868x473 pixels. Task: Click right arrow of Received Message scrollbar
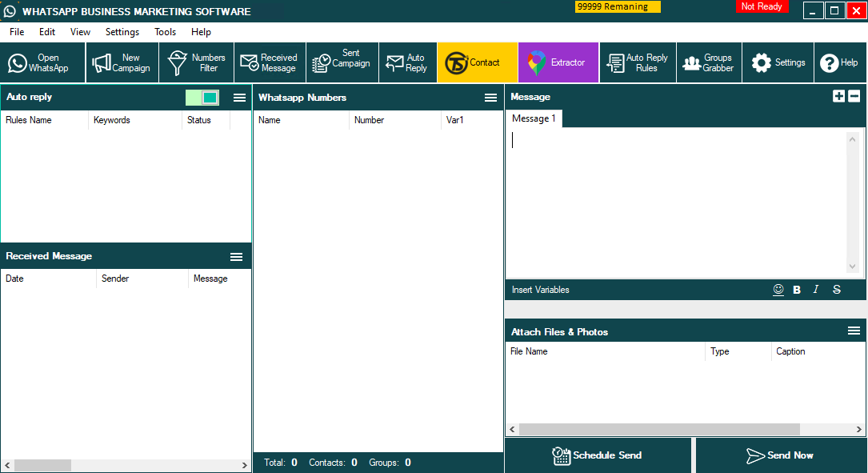pyautogui.click(x=245, y=465)
